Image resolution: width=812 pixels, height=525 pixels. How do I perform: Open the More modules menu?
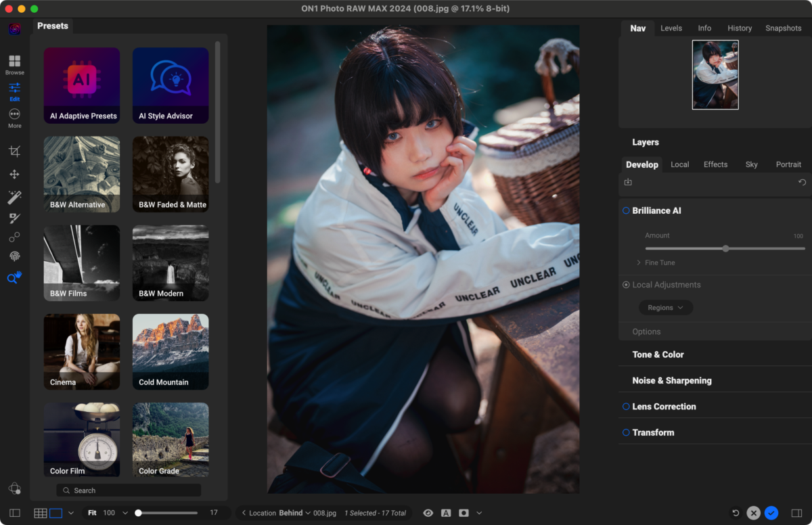pos(14,118)
